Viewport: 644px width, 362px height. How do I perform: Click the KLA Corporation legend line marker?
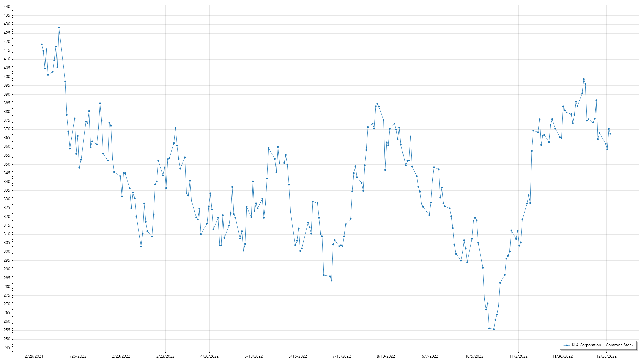click(x=567, y=345)
